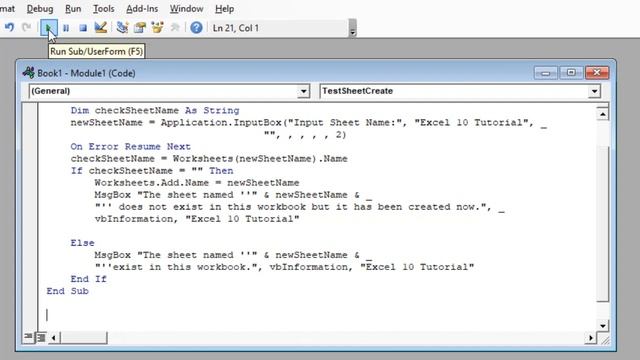Open the (General) object dropdown
640x360 pixels.
303,91
